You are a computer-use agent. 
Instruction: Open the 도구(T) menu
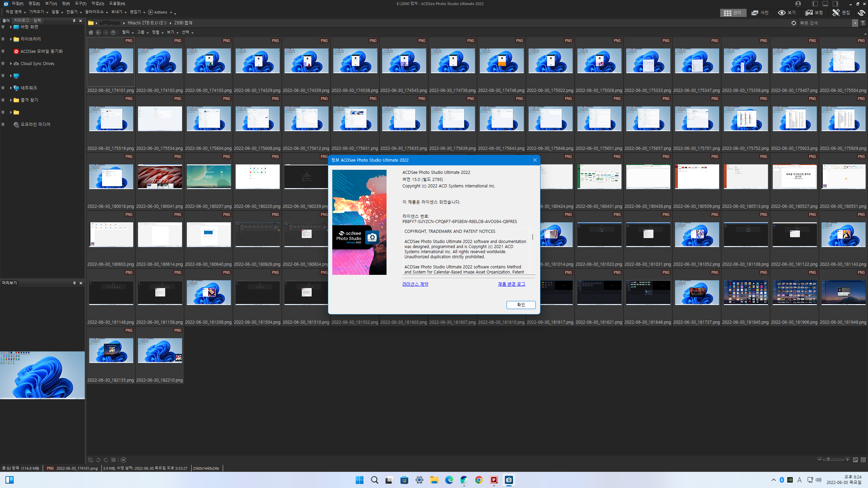(x=81, y=4)
